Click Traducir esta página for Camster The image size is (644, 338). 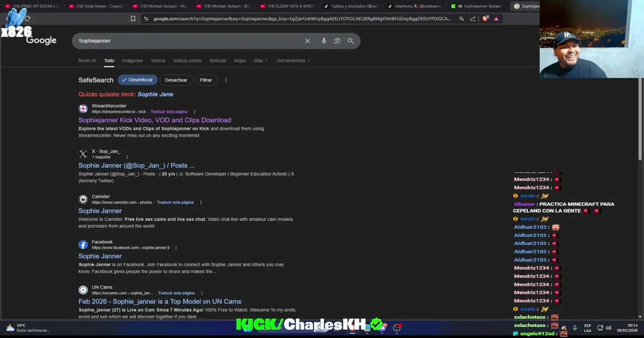pyautogui.click(x=175, y=202)
